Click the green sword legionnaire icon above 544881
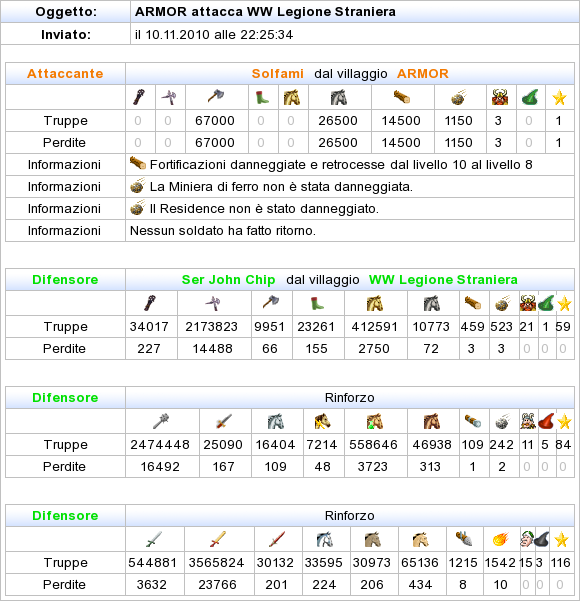This screenshot has height=601, width=580. [154, 539]
